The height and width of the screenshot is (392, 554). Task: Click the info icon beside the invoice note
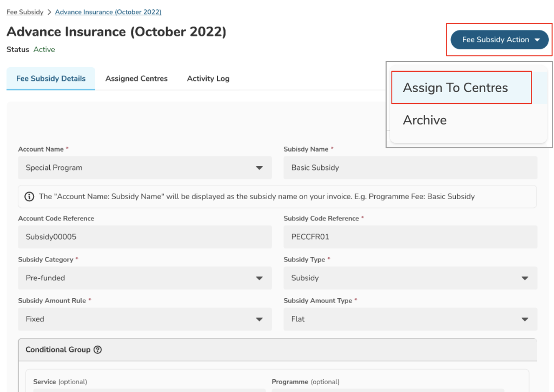click(29, 197)
